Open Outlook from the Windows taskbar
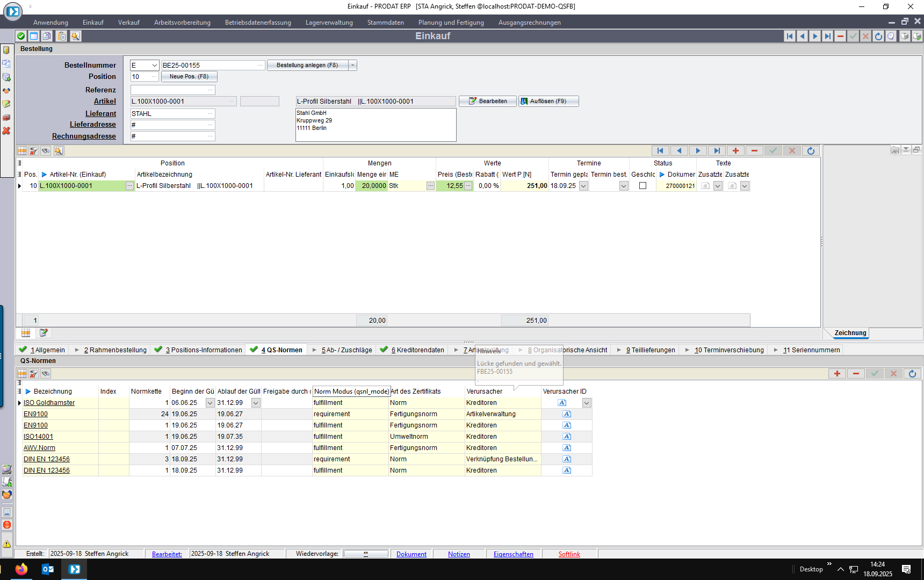 pos(48,569)
